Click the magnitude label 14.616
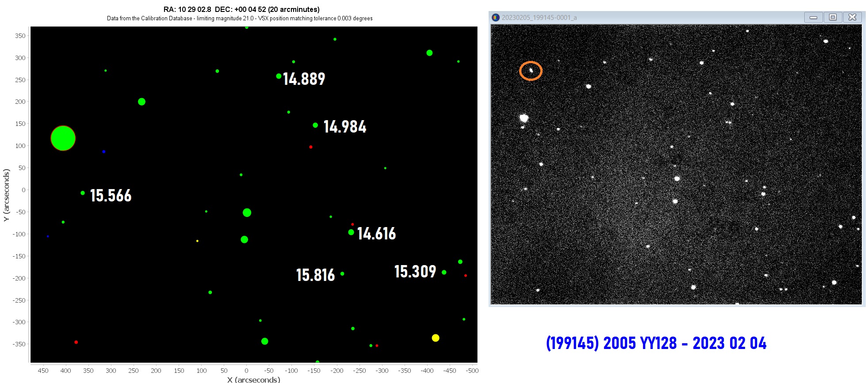The height and width of the screenshot is (383, 868). (377, 234)
